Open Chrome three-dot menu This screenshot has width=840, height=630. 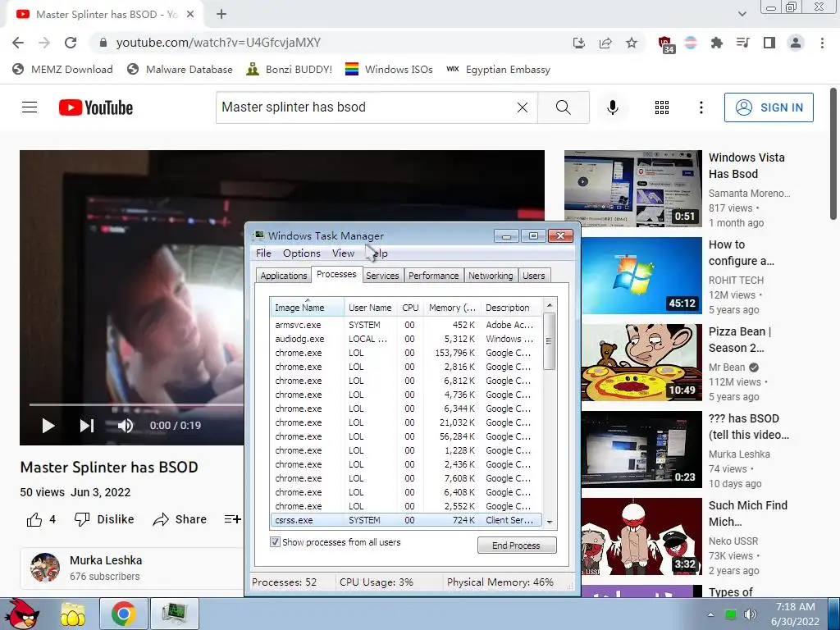[x=822, y=43]
